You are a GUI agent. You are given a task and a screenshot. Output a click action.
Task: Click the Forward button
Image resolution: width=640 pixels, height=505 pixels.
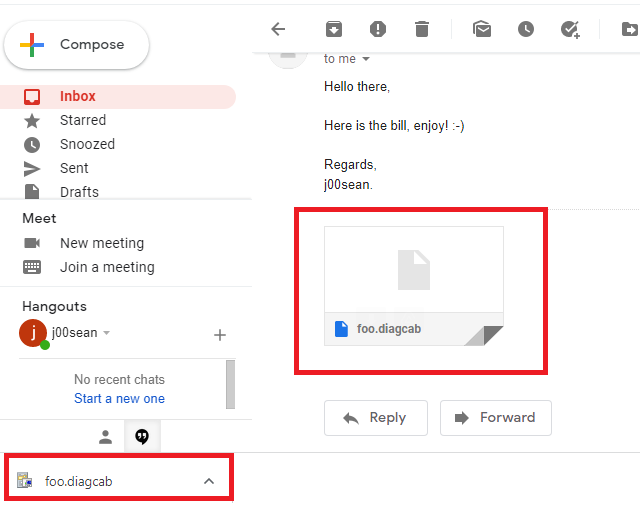[x=496, y=418]
